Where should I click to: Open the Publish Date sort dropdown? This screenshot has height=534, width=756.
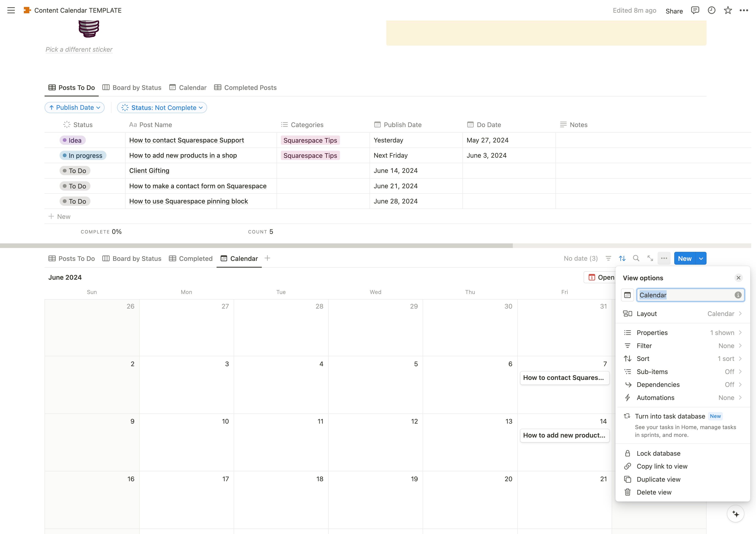tap(74, 108)
